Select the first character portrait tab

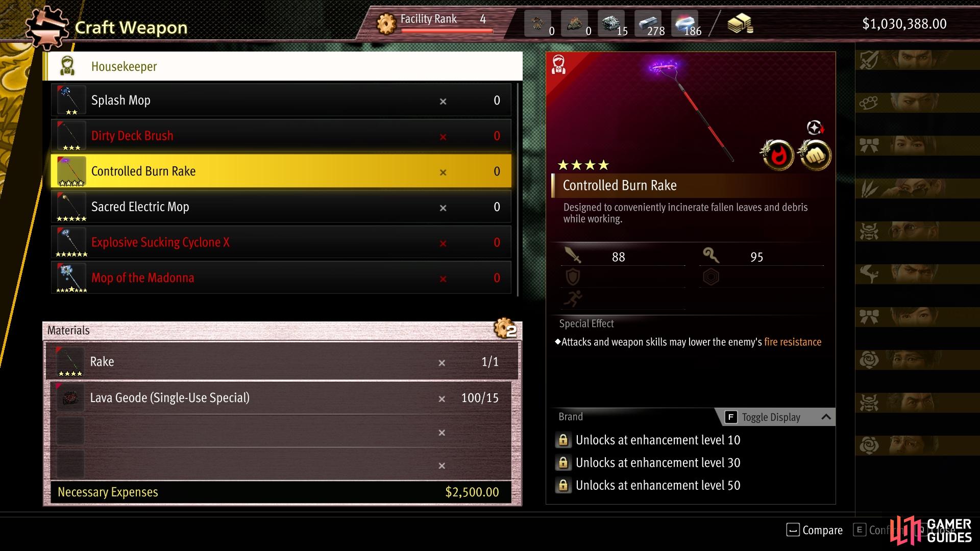917,60
